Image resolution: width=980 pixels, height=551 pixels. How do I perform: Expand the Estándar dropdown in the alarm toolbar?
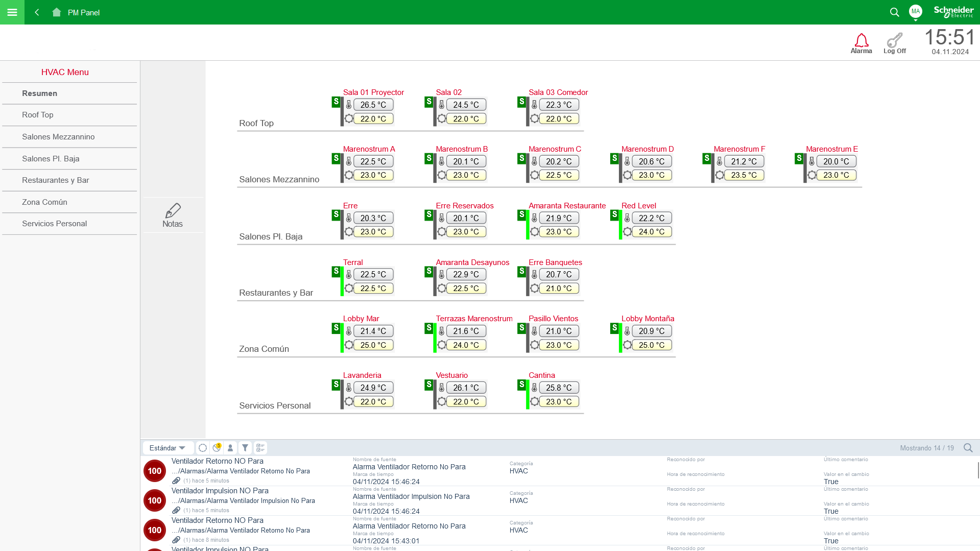(168, 448)
